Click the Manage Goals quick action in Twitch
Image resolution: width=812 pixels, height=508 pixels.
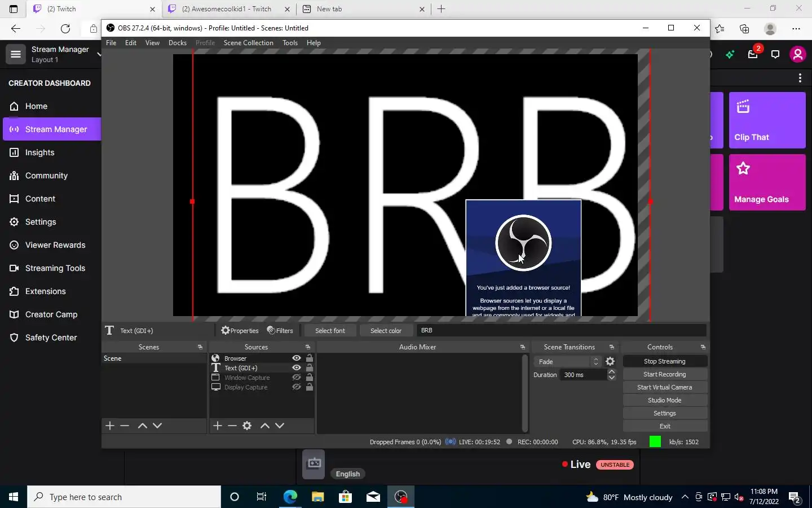tap(767, 182)
